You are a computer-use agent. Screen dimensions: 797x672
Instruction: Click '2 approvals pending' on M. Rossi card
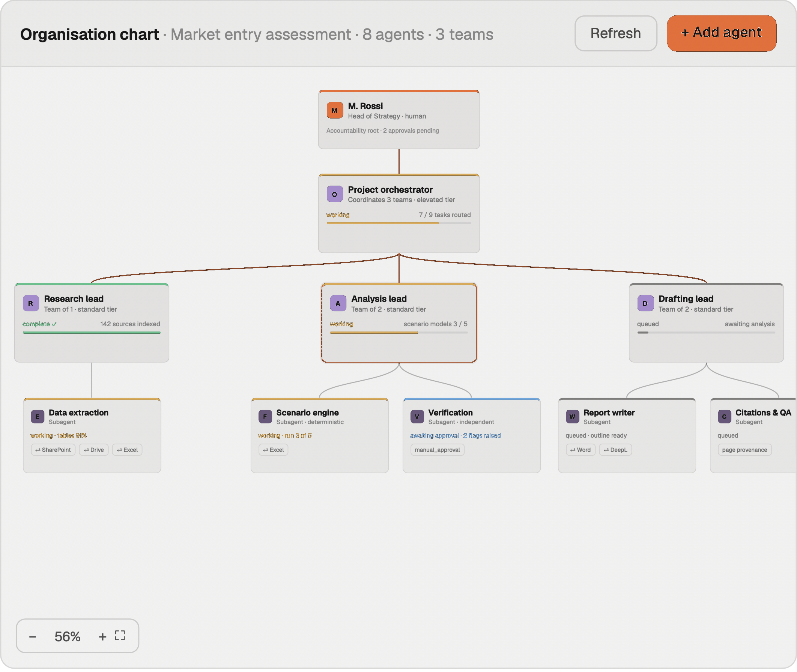[411, 130]
